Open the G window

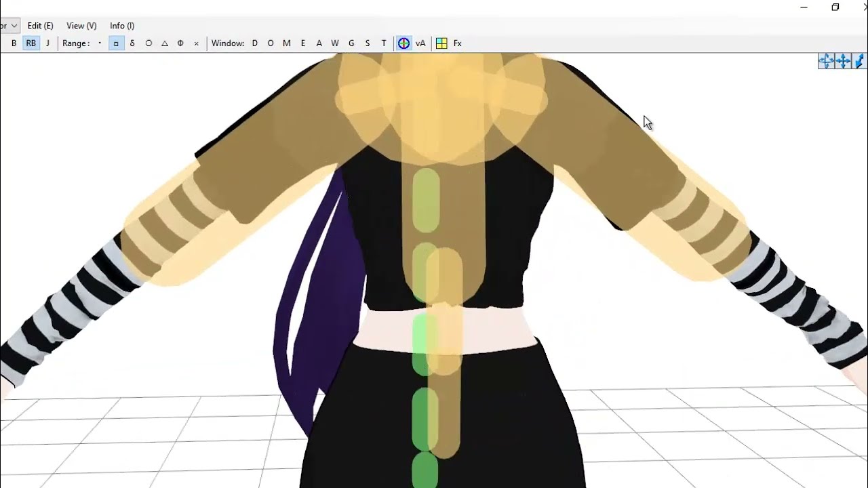351,43
